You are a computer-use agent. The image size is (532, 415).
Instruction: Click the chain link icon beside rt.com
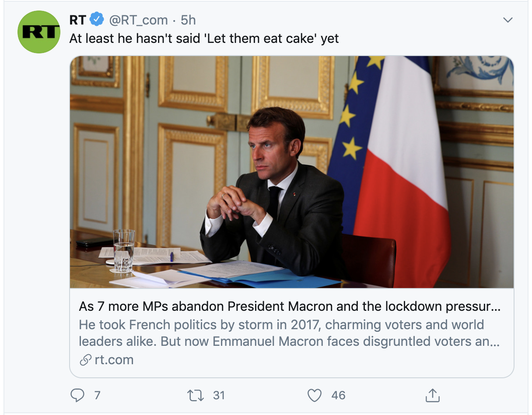pos(85,360)
